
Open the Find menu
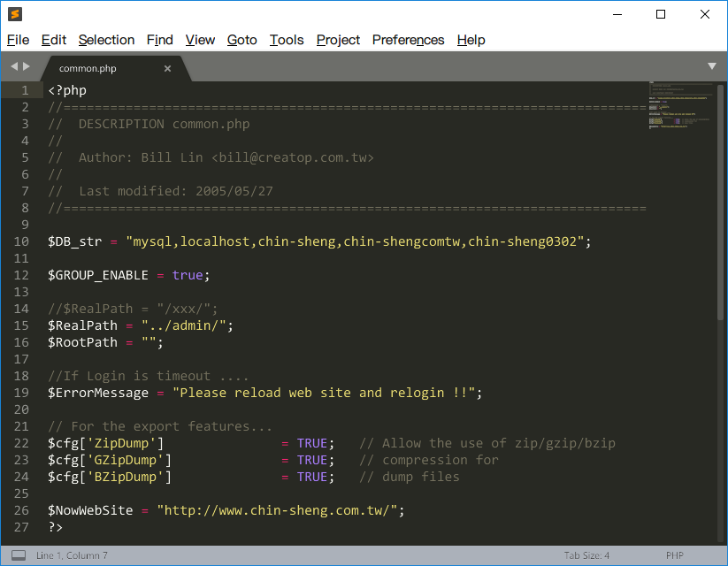(160, 40)
